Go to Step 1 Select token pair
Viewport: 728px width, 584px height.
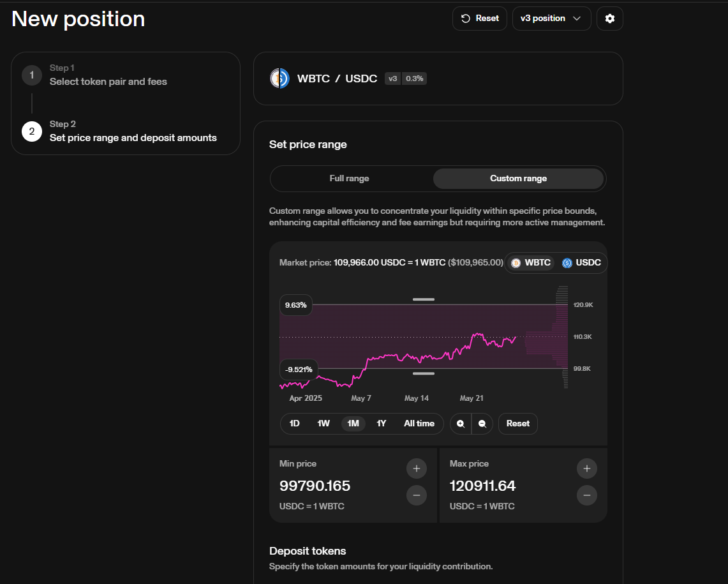[108, 75]
